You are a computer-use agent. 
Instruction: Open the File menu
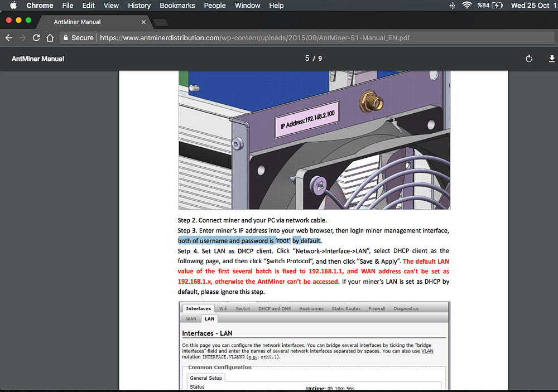(68, 6)
